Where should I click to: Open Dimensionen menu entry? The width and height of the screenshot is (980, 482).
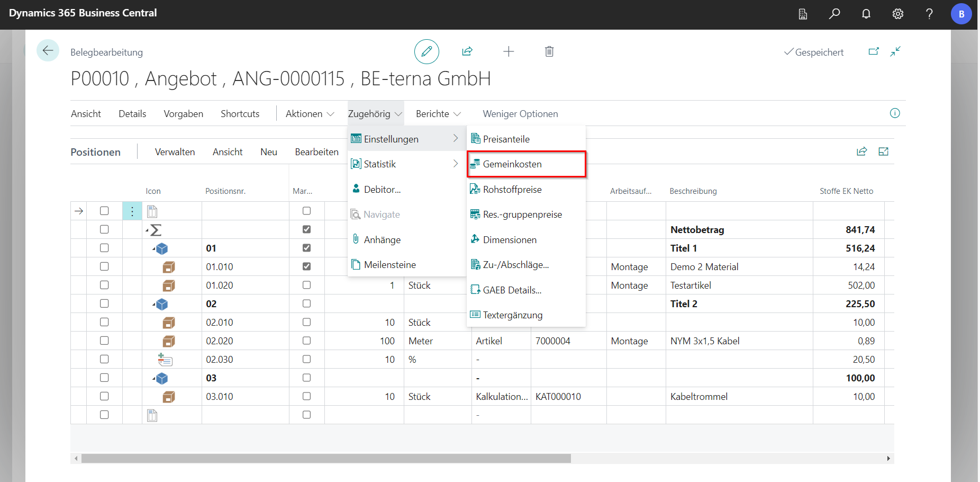(526, 240)
